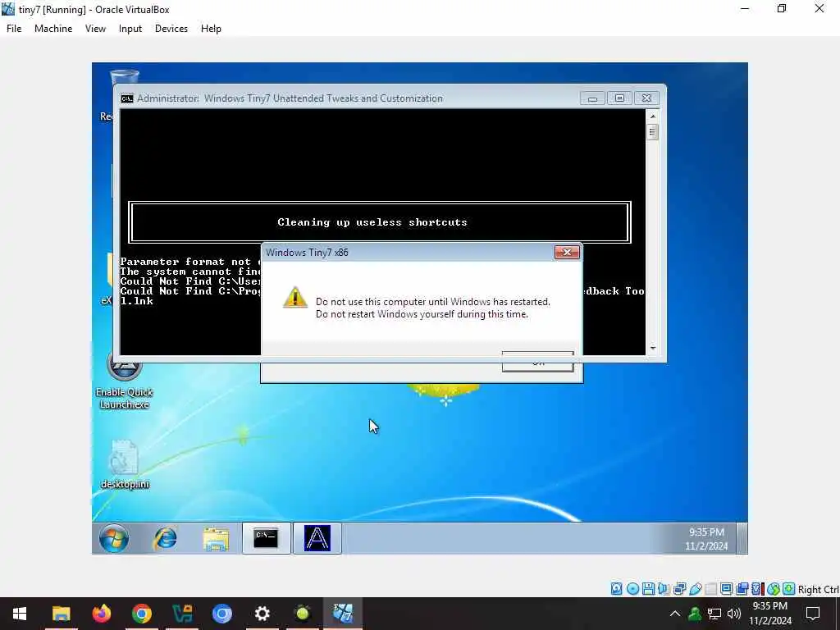Select the Enable Quick Launch.exe desktop icon
Viewport: 840px width, 630px height.
pyautogui.click(x=125, y=381)
